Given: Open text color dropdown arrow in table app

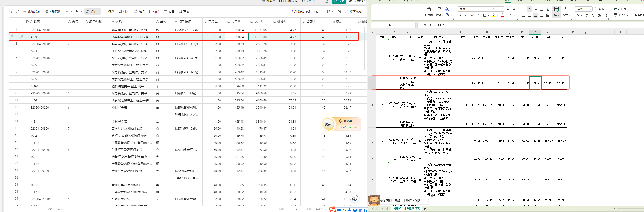Looking at the screenshot, I should click(71, 11).
